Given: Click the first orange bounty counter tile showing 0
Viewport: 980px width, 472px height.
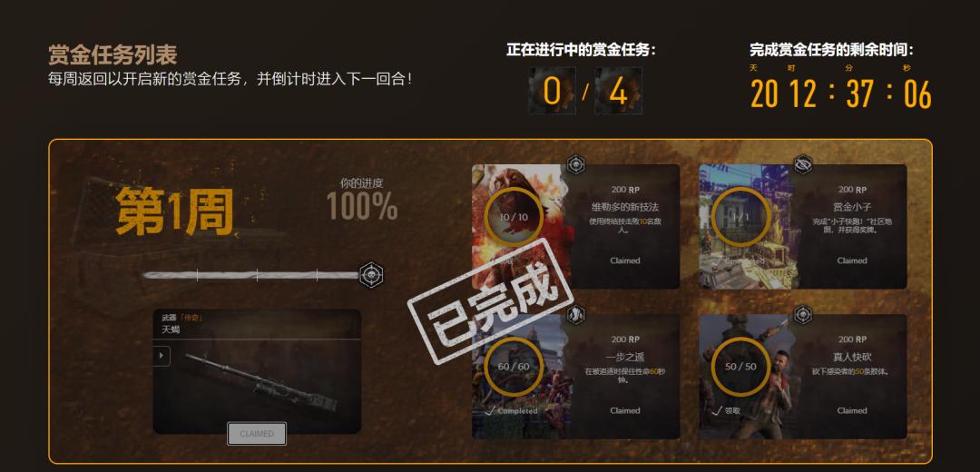Looking at the screenshot, I should click(x=553, y=92).
